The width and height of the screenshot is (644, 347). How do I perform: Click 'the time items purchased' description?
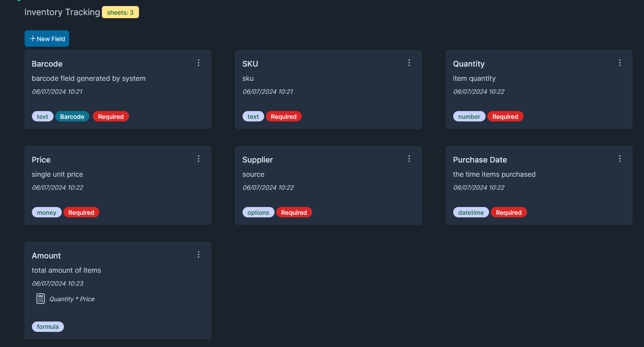494,175
